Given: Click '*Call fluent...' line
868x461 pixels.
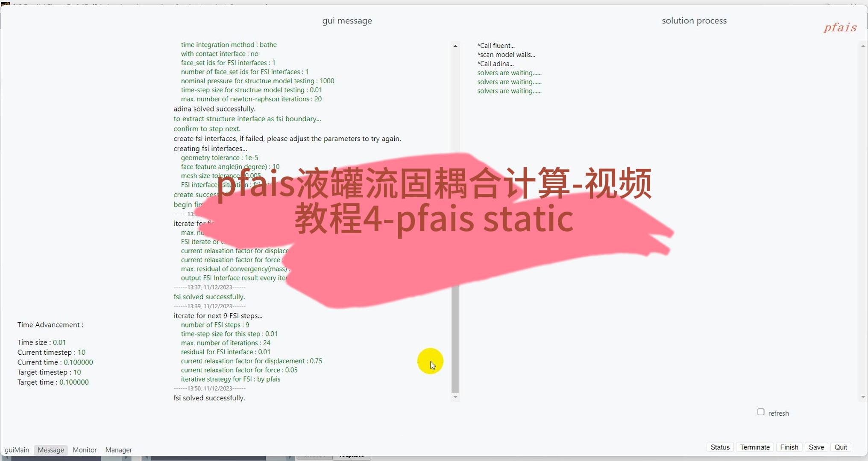Looking at the screenshot, I should pos(496,46).
